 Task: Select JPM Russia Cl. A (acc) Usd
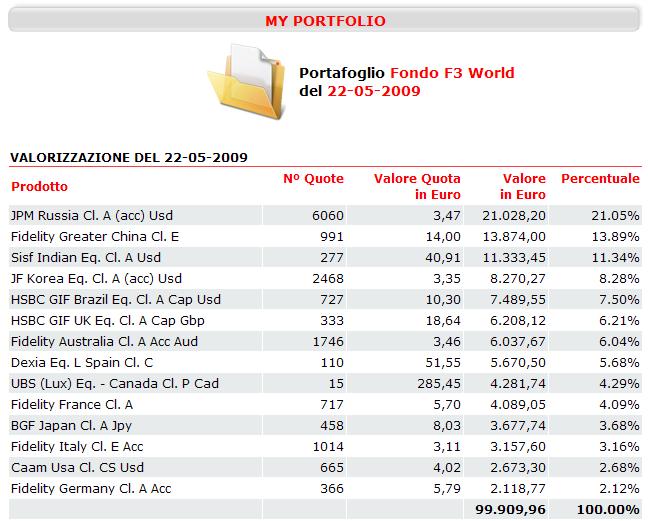(x=92, y=216)
